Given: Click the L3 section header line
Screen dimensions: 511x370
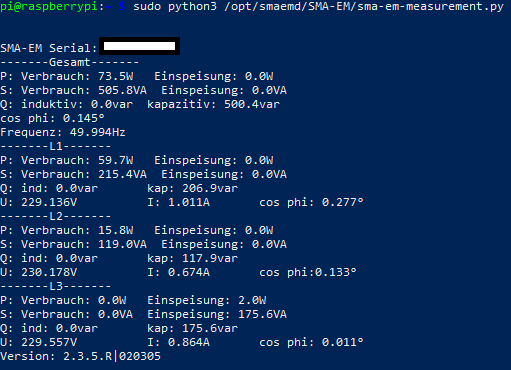Looking at the screenshot, I should 55,286.
